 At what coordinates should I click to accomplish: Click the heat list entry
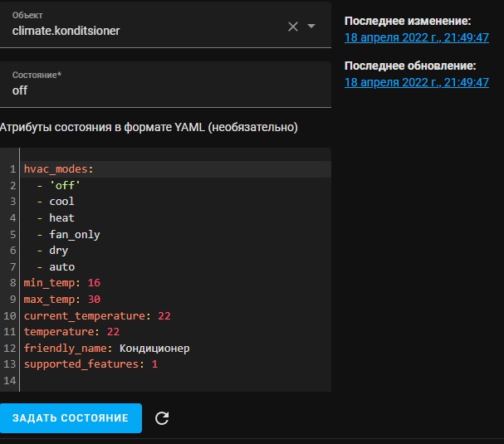(61, 217)
